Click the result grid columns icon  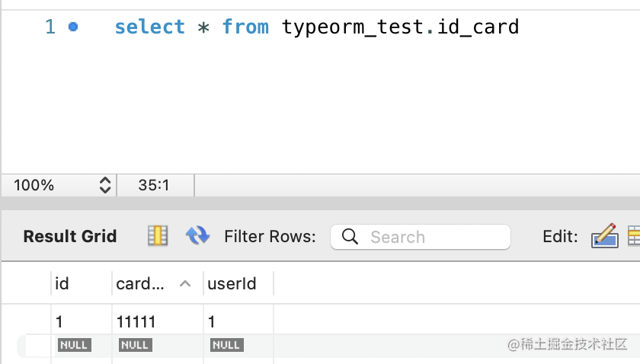[158, 236]
